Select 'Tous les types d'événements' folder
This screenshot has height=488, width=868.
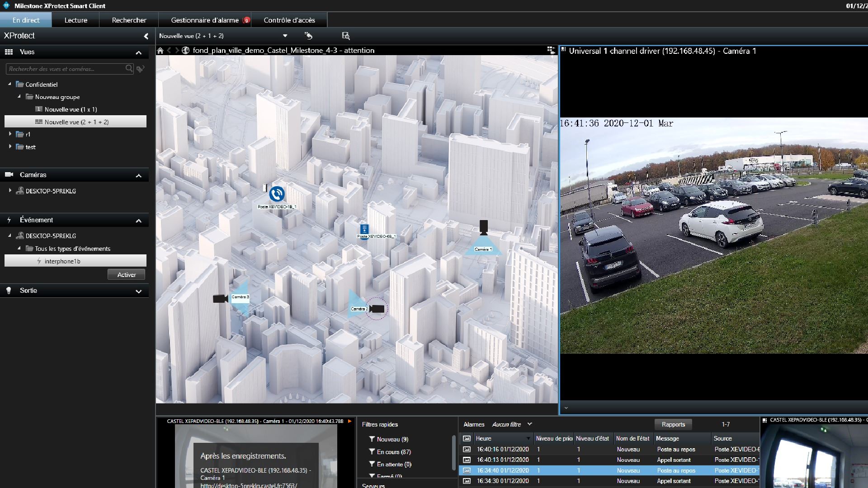72,249
